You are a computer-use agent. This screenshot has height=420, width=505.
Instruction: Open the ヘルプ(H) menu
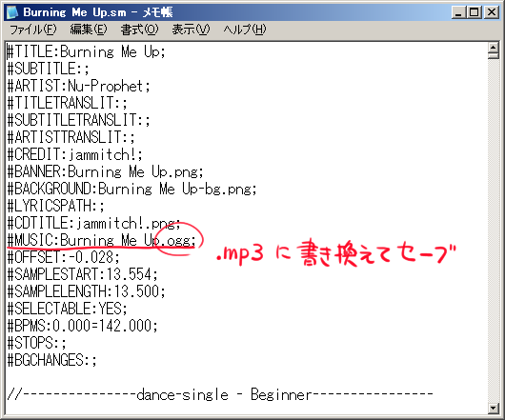pyautogui.click(x=245, y=30)
